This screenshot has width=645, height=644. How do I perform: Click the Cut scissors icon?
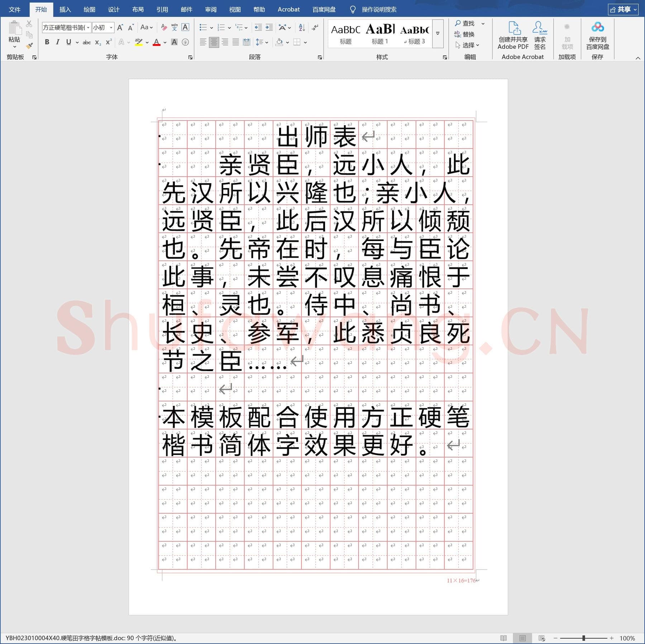click(29, 24)
